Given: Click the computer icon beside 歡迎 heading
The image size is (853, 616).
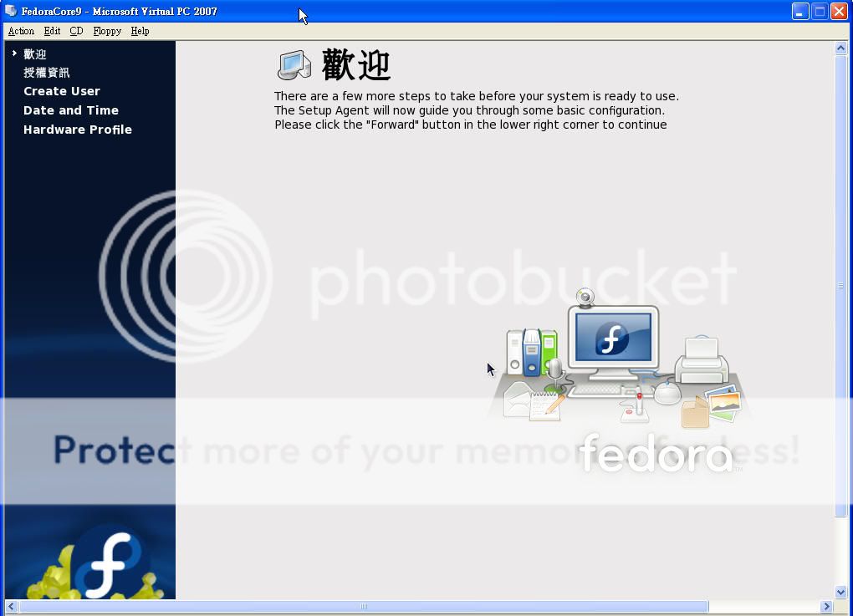Looking at the screenshot, I should coord(294,65).
